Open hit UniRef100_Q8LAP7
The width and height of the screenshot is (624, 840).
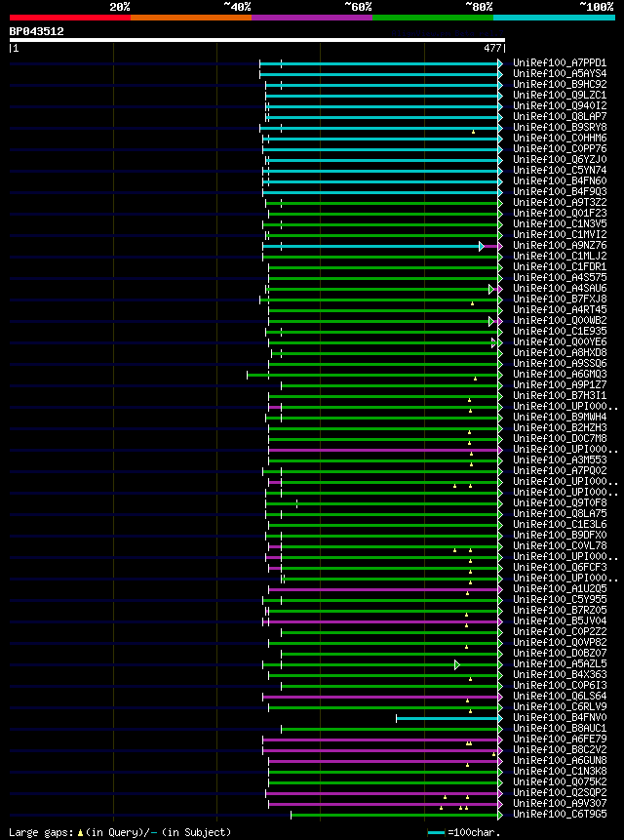pos(560,117)
